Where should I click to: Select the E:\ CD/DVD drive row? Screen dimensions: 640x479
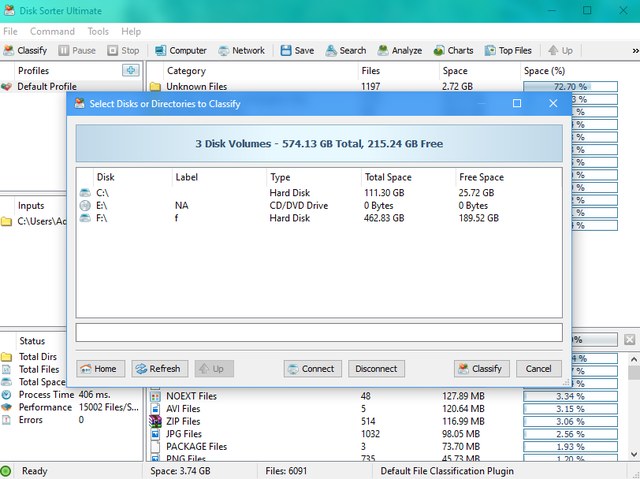[x=104, y=204]
